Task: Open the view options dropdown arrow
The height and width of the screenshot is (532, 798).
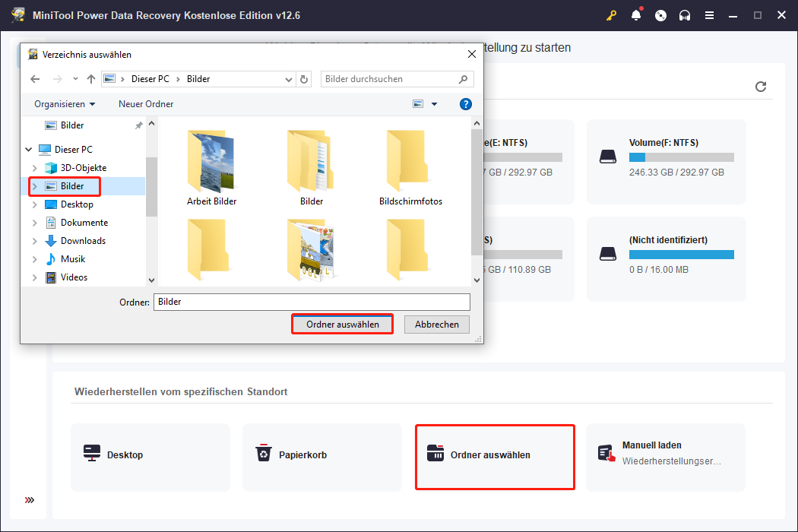Action: 434,104
